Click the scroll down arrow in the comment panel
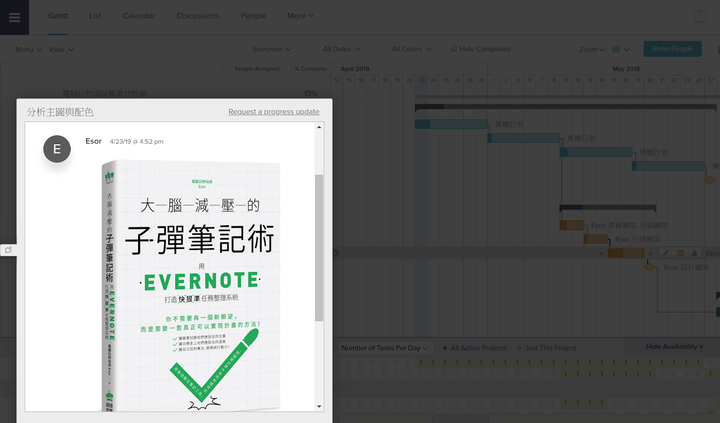 [319, 406]
